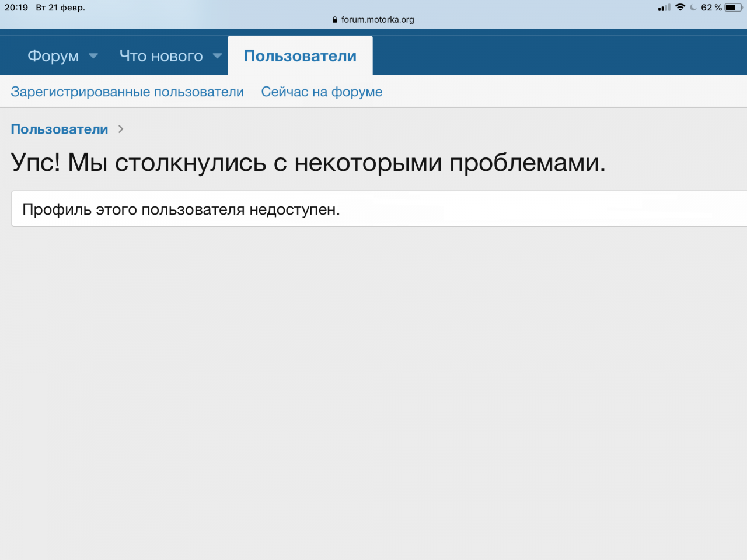The width and height of the screenshot is (747, 560).
Task: Open the Форум tab
Action: click(x=53, y=56)
